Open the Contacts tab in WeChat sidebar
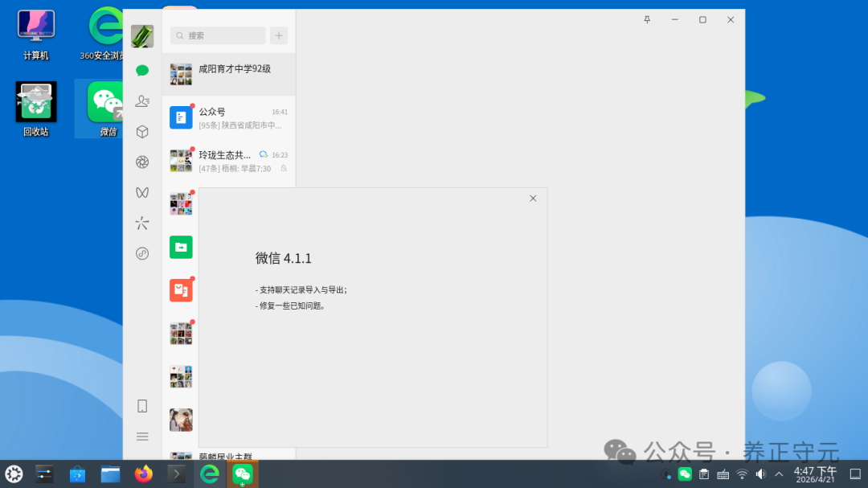The height and width of the screenshot is (488, 868). click(142, 100)
